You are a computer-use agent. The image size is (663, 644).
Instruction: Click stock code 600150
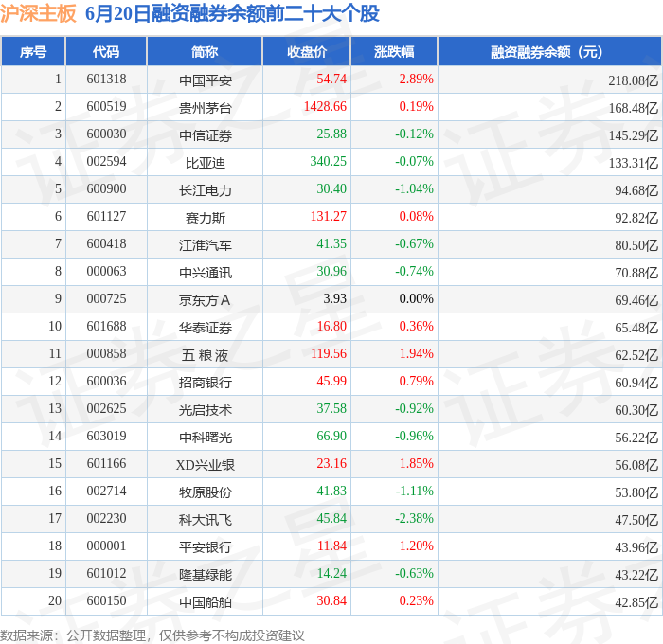pos(106,601)
